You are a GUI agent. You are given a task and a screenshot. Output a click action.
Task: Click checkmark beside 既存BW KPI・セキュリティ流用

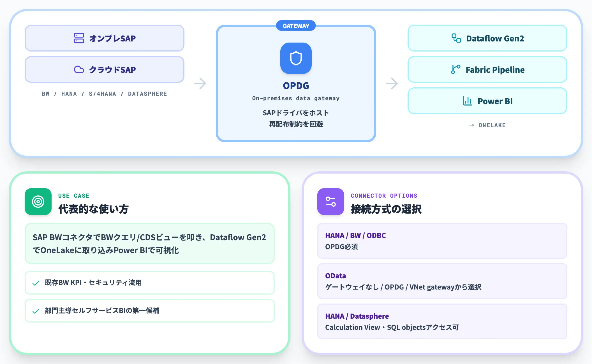click(36, 283)
